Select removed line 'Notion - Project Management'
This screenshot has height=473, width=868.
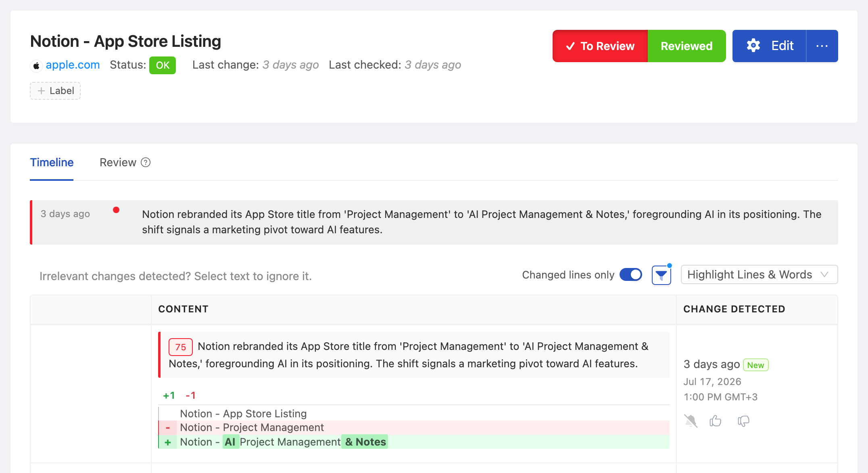(x=414, y=427)
